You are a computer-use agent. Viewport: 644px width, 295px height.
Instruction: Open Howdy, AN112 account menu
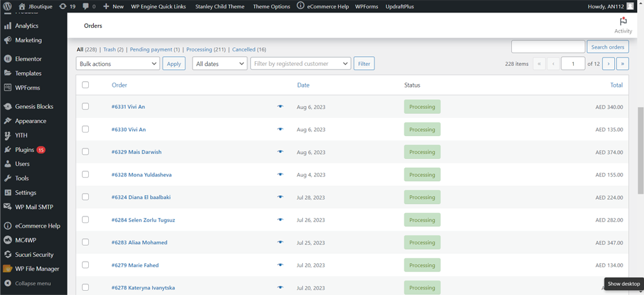point(612,6)
